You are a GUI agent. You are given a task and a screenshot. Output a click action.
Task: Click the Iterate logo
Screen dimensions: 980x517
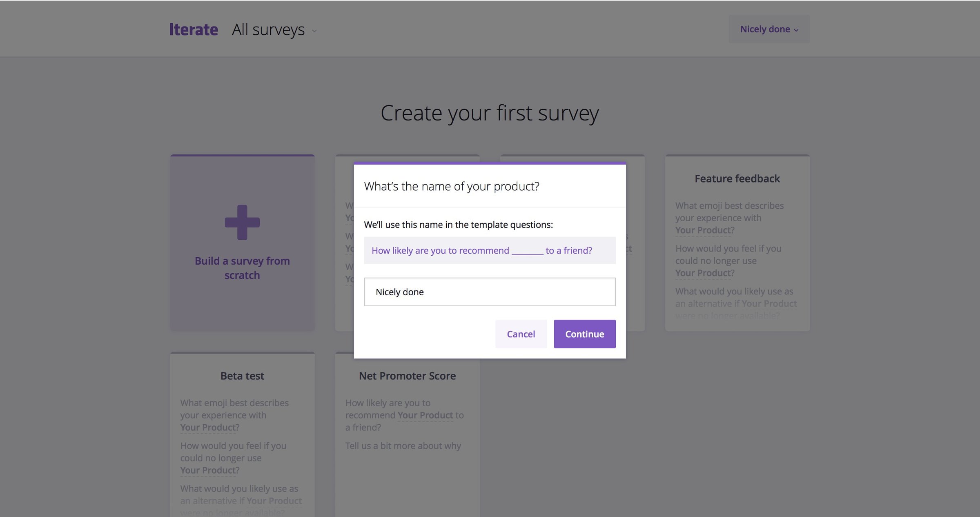194,29
